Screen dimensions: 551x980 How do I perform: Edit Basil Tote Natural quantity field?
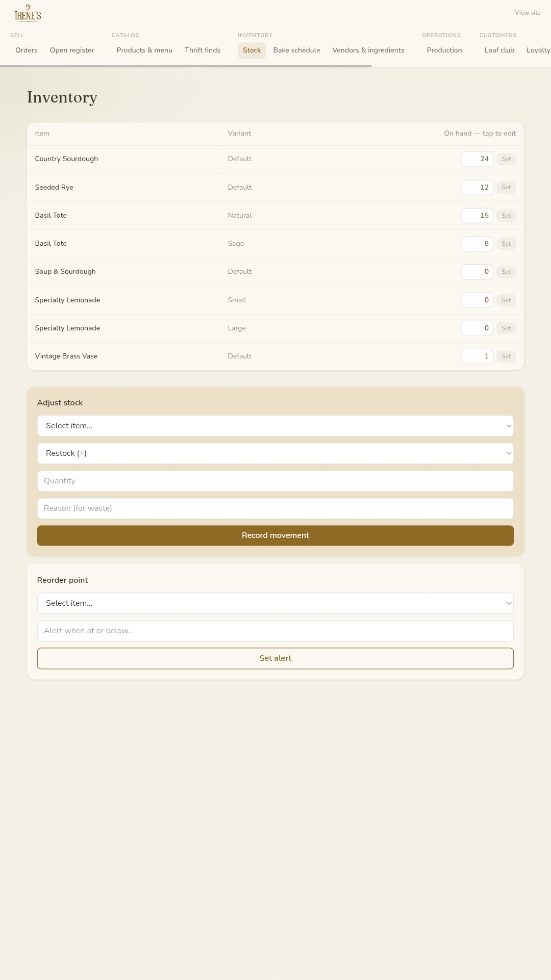(477, 215)
